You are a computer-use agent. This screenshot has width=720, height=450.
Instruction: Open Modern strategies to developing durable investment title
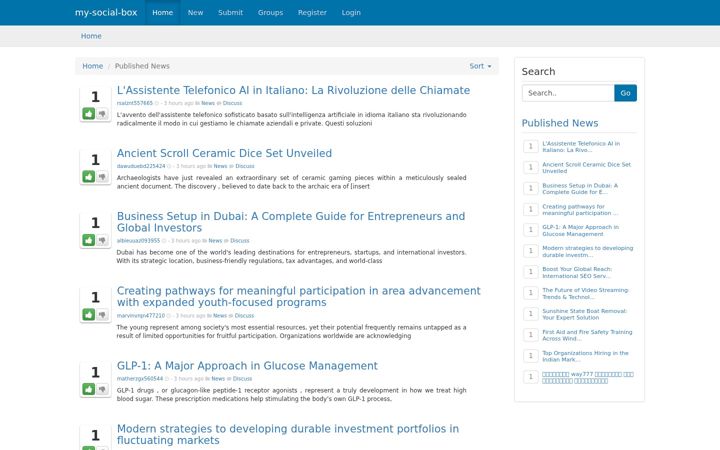click(288, 434)
